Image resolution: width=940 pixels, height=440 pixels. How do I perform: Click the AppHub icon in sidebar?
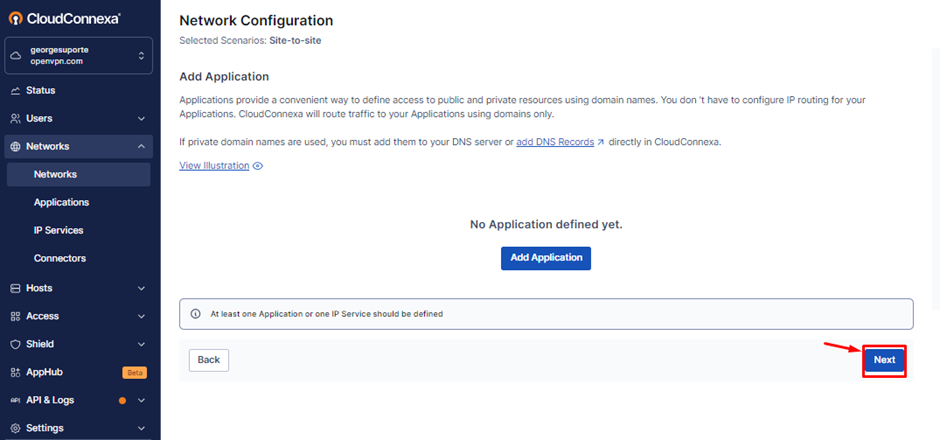(16, 373)
